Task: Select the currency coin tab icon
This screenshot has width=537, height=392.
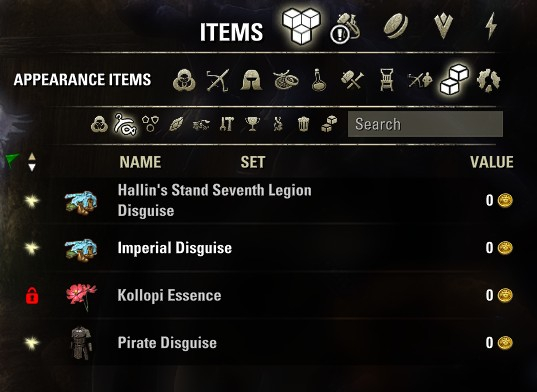Action: pos(396,26)
